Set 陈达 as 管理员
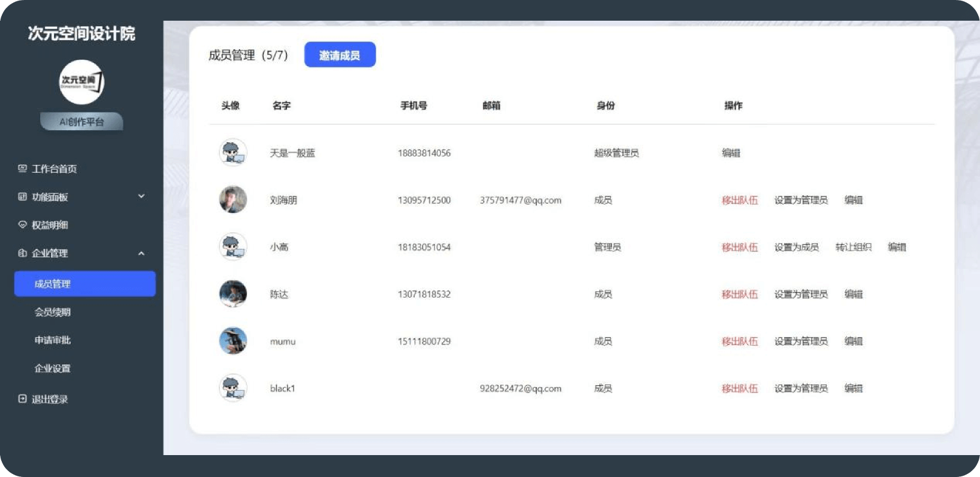 pos(801,294)
